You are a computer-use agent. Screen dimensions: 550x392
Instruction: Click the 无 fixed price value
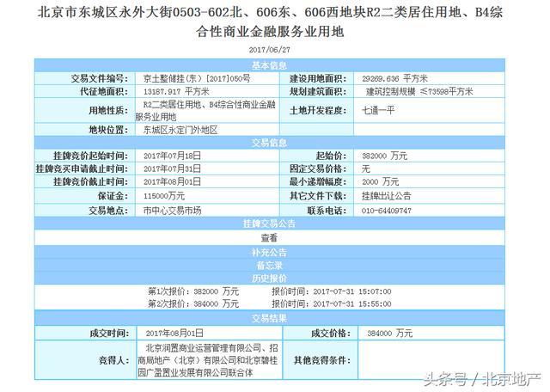366,168
